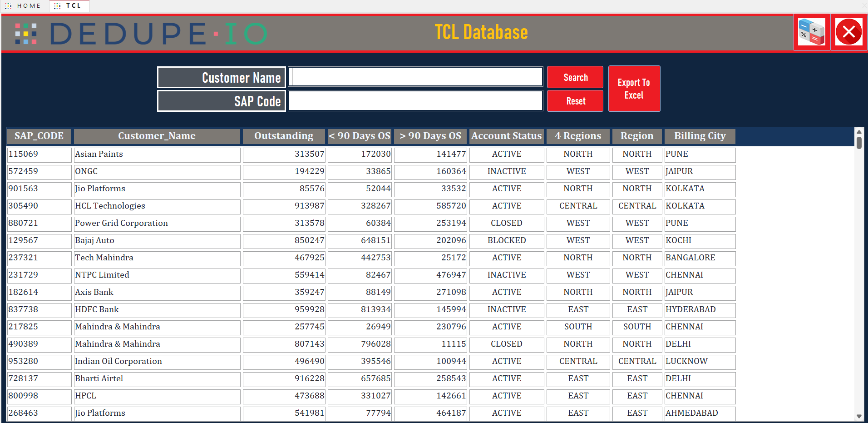Click the calculator icon in the header

coord(812,32)
